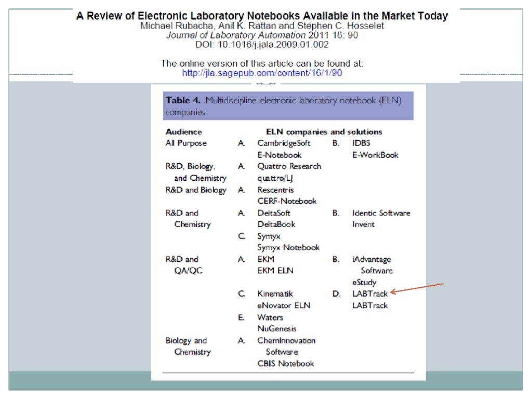Select the DOI 10.1016/j.jala.2009.01.002 text

click(x=262, y=45)
